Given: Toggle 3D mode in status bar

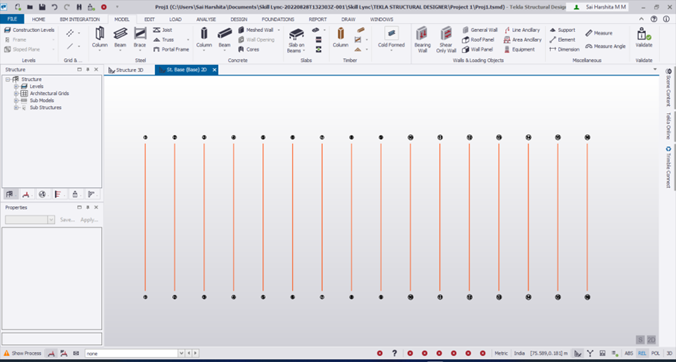Looking at the screenshot, I should click(x=669, y=353).
